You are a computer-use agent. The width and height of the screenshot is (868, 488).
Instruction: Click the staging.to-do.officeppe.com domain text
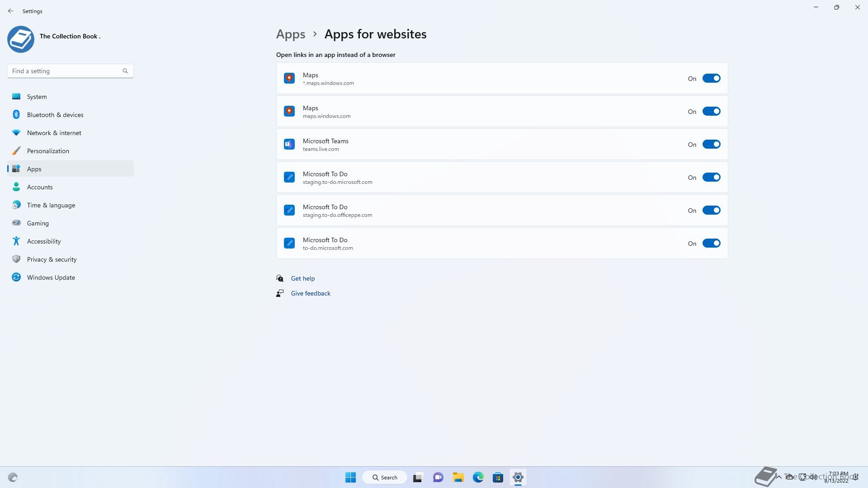tap(337, 215)
